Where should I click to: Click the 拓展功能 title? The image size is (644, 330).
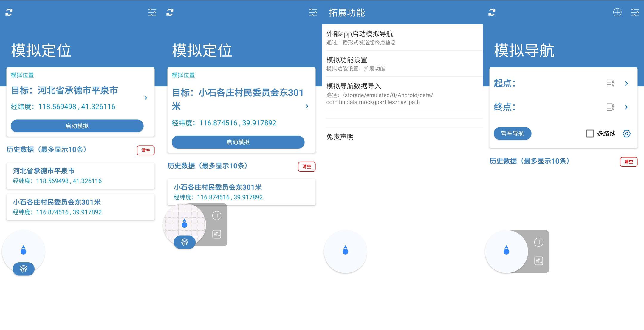click(347, 13)
